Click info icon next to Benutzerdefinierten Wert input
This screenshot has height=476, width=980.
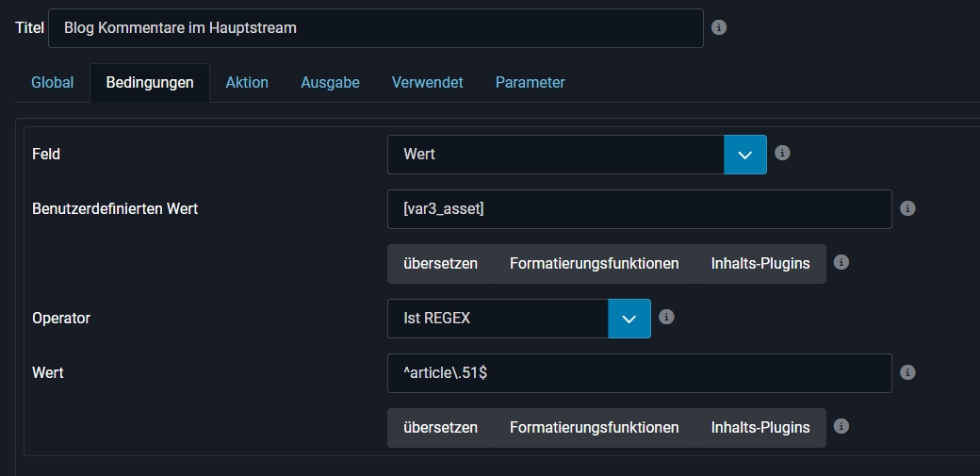(907, 209)
